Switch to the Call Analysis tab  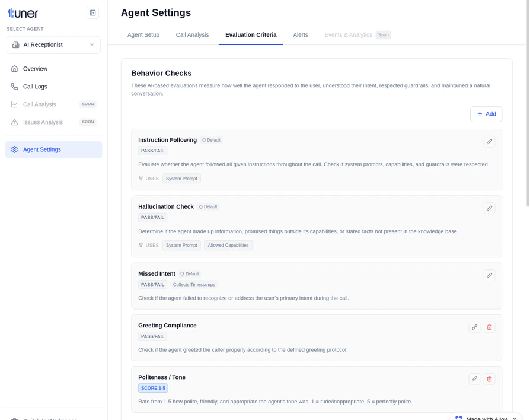(192, 35)
